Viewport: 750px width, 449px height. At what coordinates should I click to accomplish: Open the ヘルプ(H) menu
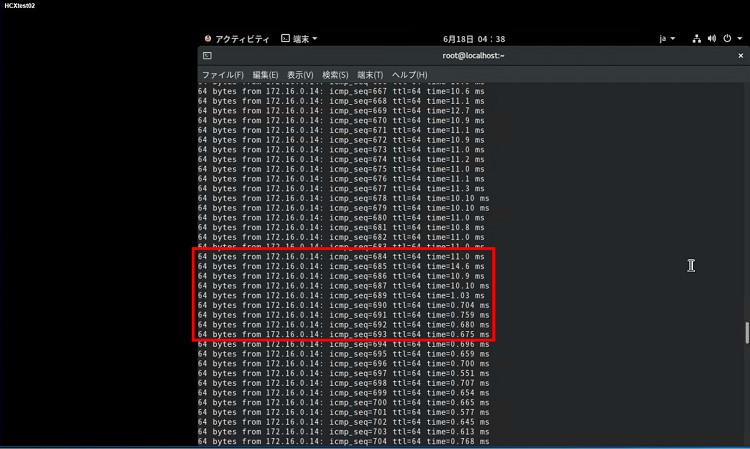point(409,75)
